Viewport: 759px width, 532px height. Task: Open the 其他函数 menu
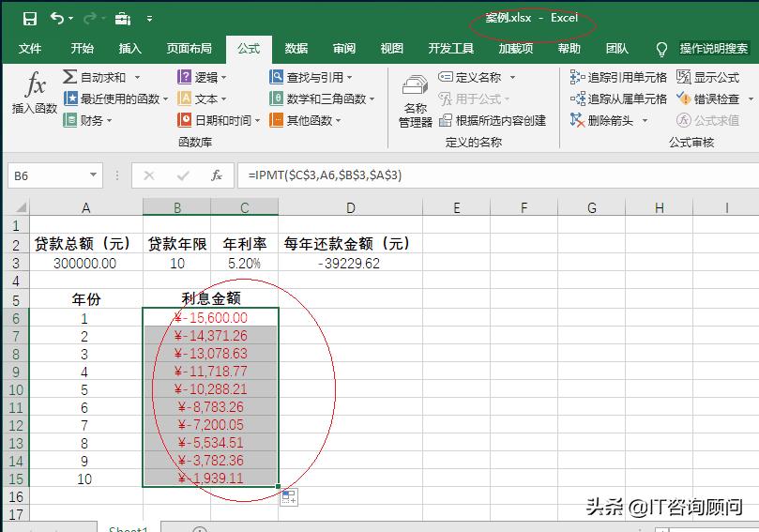point(305,120)
